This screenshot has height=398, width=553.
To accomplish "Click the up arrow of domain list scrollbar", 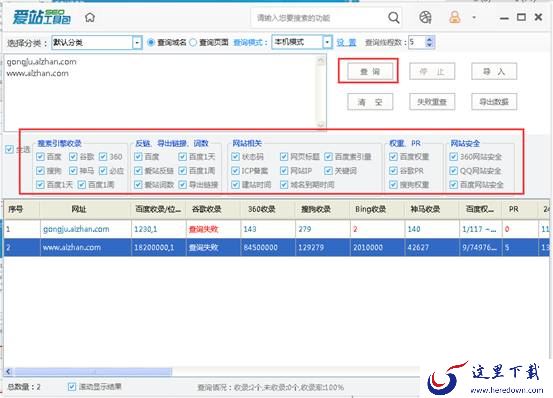I will coord(321,61).
